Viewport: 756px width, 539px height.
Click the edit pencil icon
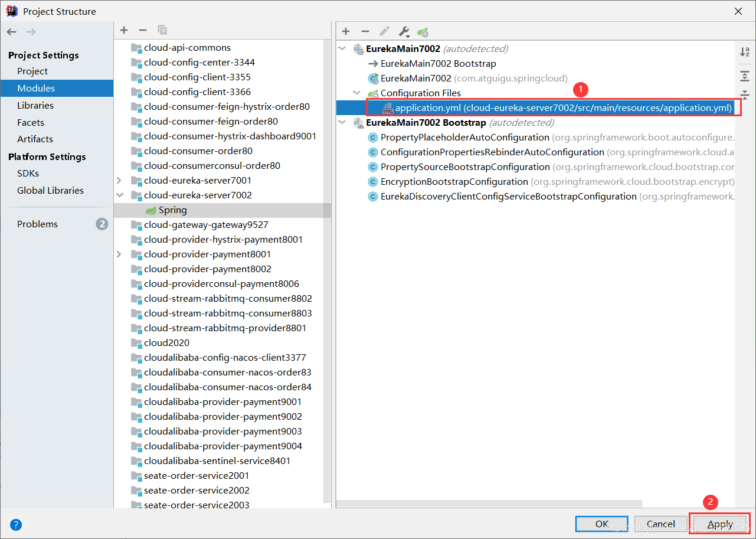[x=384, y=31]
